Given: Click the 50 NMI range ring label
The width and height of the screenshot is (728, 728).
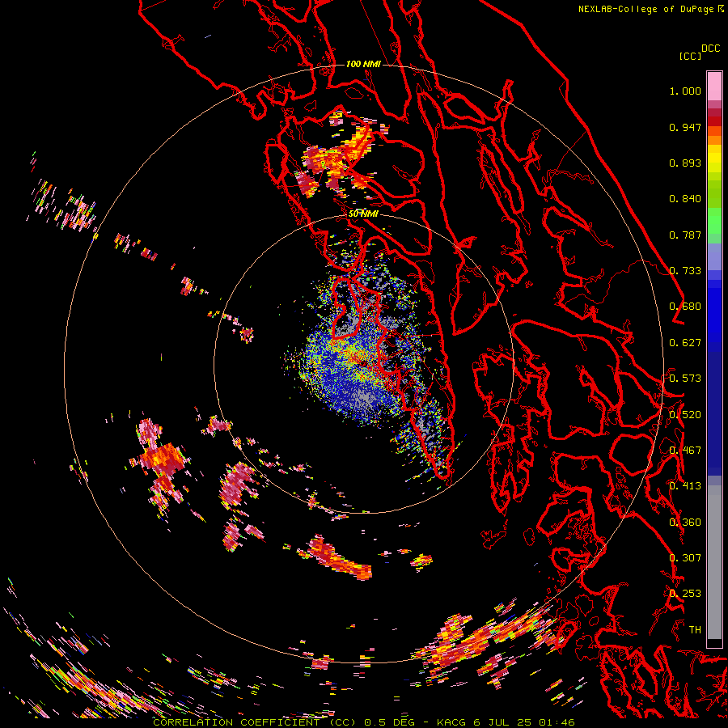Looking at the screenshot, I should [x=363, y=214].
